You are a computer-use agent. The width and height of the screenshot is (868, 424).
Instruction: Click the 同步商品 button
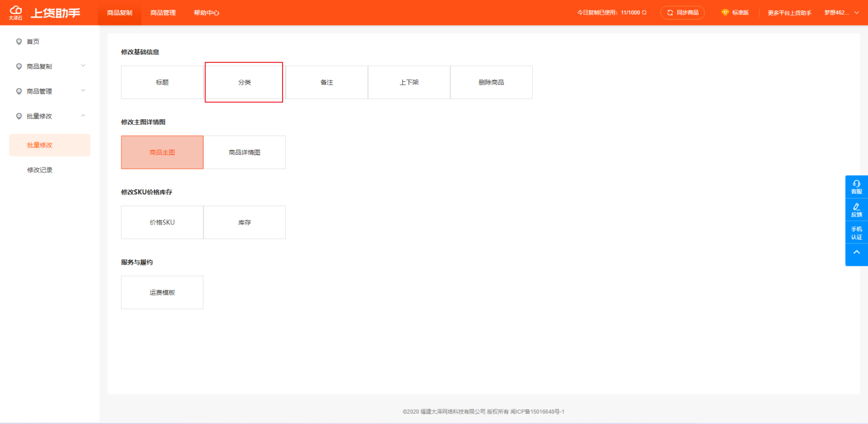(x=682, y=12)
